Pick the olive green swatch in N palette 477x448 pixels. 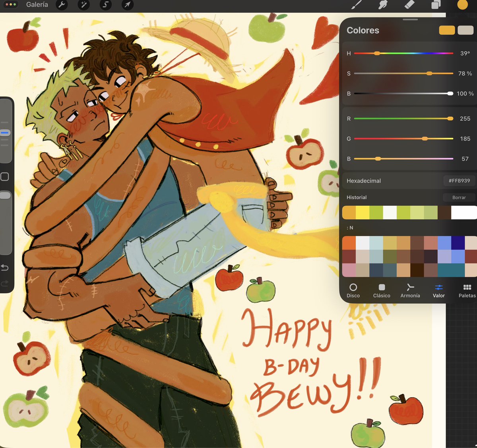[390, 256]
